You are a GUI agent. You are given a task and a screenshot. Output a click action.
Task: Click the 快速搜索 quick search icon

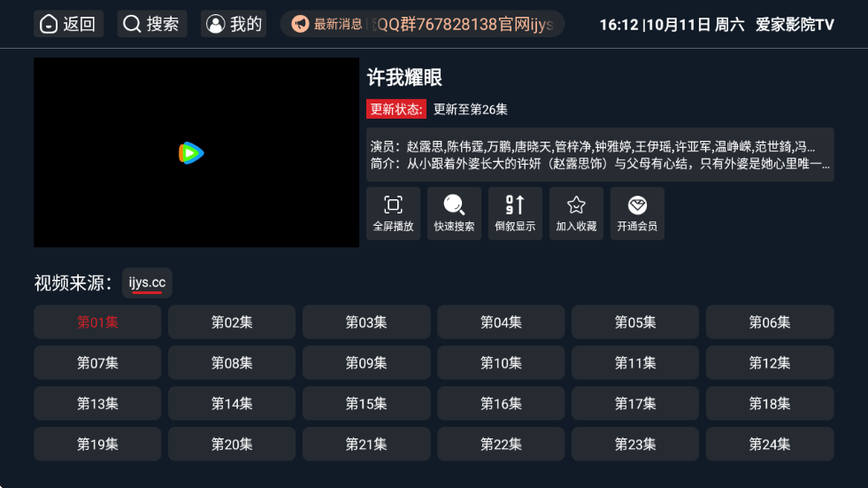point(454,213)
